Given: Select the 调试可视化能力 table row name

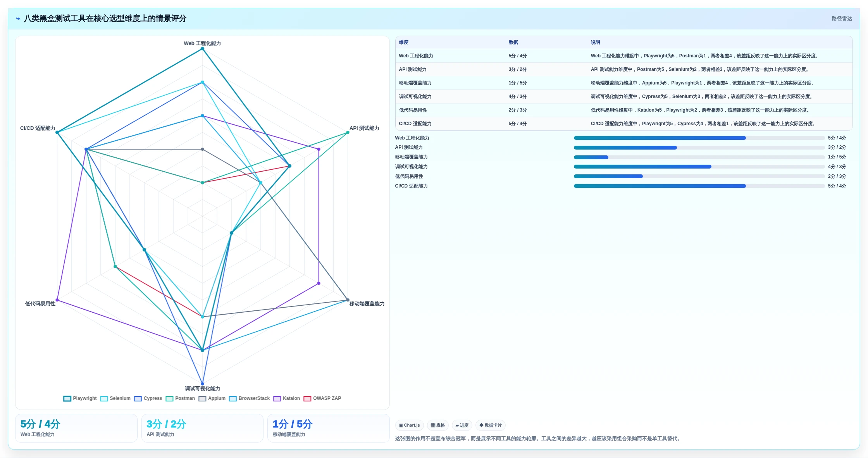Looking at the screenshot, I should click(415, 96).
